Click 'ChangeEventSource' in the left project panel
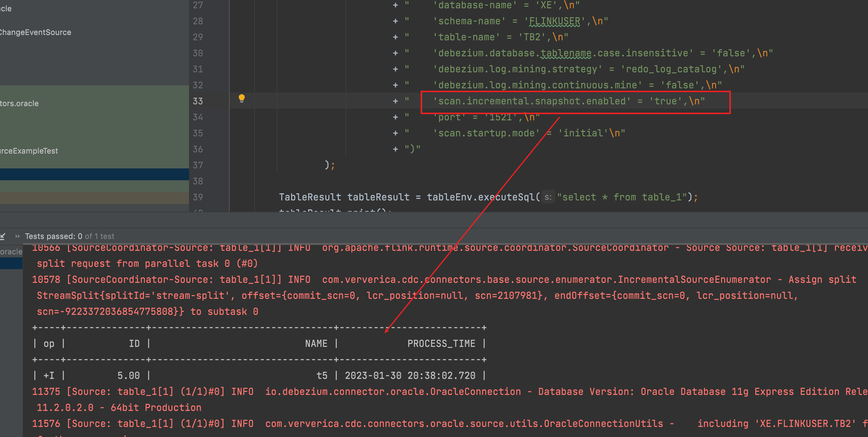 (x=35, y=32)
